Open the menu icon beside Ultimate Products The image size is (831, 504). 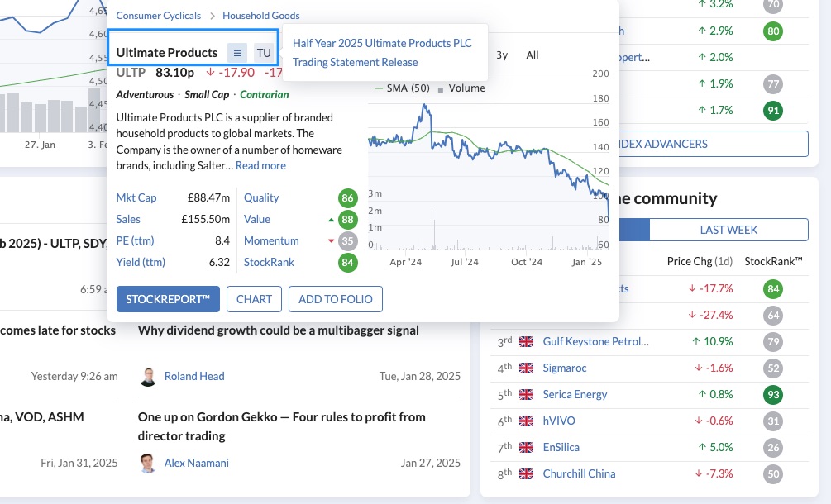pos(237,53)
